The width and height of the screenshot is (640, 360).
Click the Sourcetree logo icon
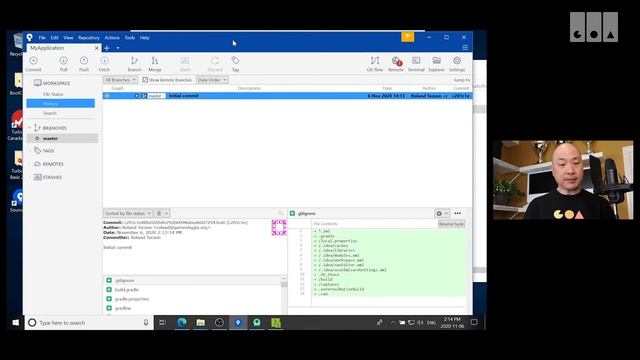click(29, 37)
